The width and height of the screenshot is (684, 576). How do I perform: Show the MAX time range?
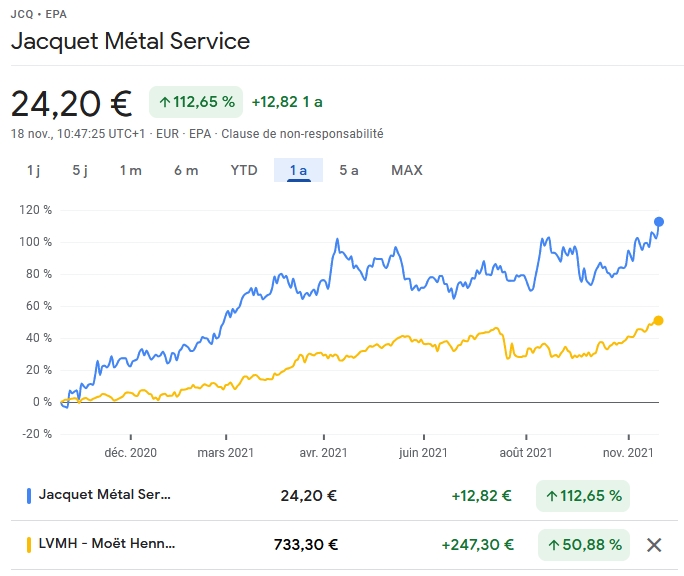coord(407,170)
